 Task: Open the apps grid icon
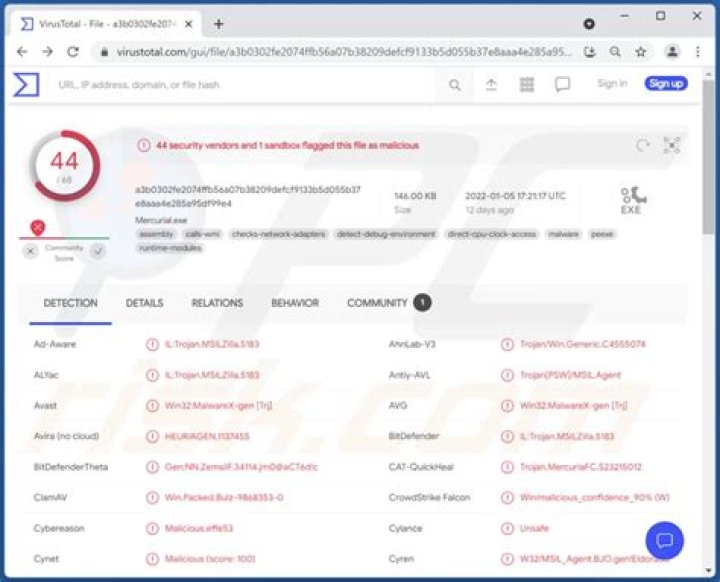(x=527, y=85)
